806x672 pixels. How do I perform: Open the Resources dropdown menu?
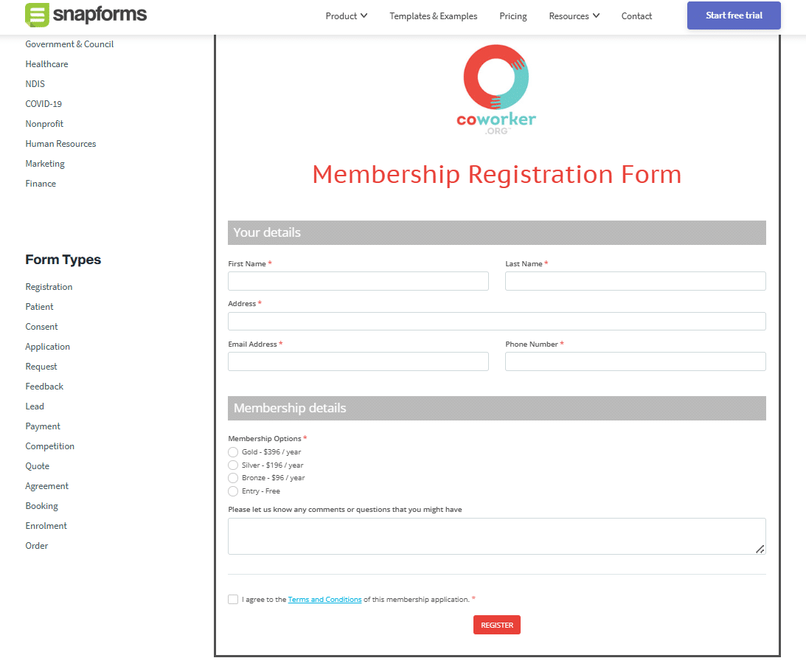tap(574, 15)
